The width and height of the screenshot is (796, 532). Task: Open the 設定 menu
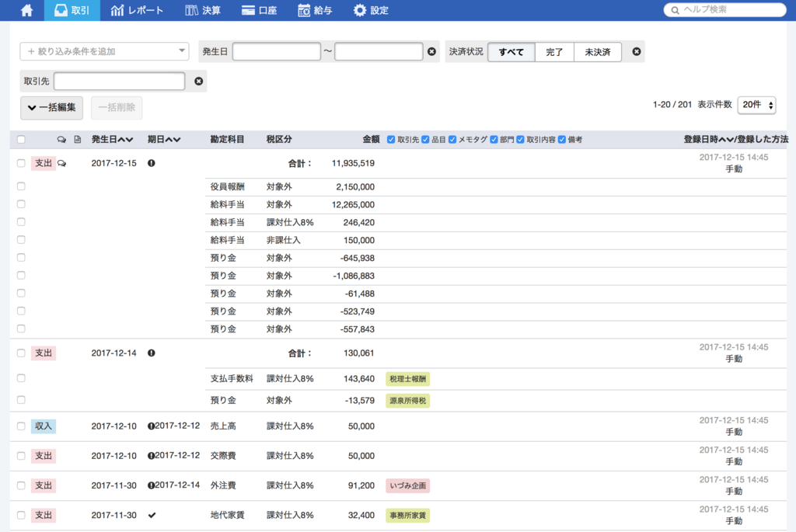click(x=371, y=10)
